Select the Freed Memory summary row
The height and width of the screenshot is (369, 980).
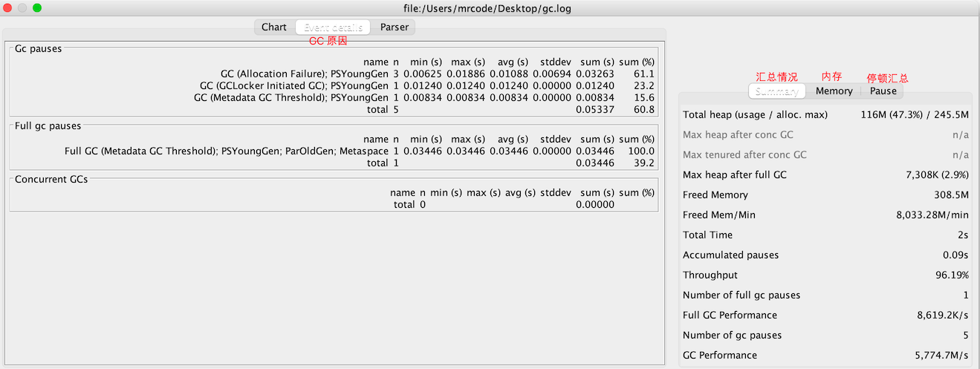825,195
